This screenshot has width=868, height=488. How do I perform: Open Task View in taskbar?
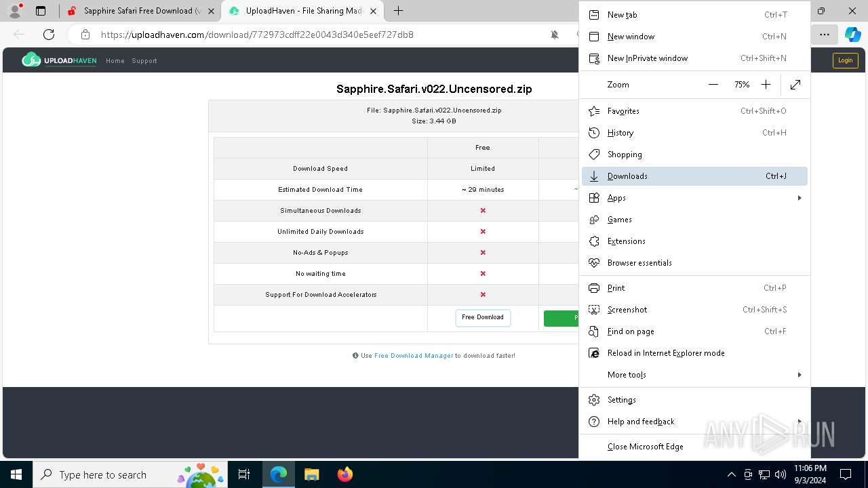pyautogui.click(x=244, y=474)
